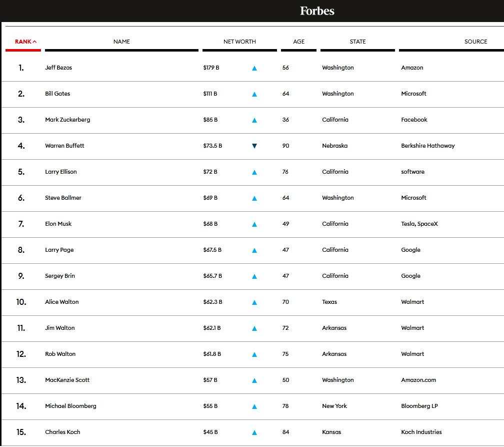Open Larry Ellison's name link

(61, 172)
